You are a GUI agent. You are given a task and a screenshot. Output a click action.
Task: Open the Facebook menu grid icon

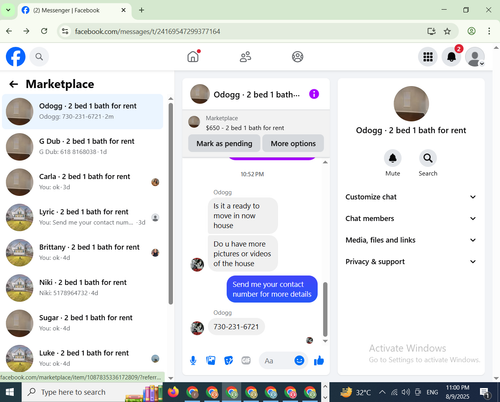(x=428, y=57)
